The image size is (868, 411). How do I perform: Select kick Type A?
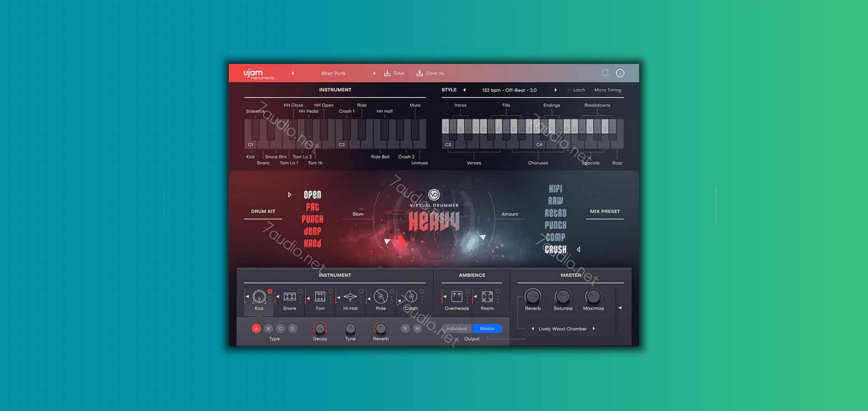[256, 328]
